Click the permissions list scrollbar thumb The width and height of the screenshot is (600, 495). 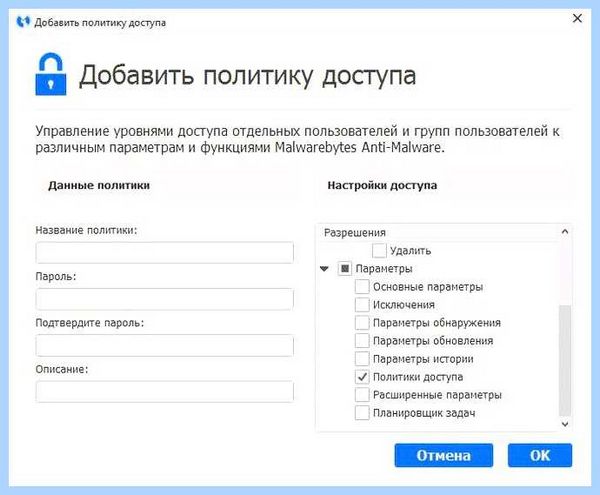click(x=565, y=360)
